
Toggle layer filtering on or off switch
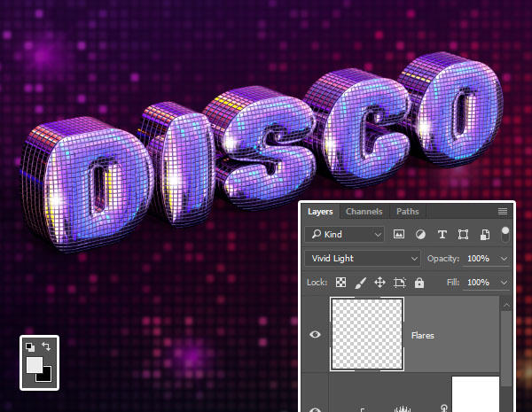505,235
